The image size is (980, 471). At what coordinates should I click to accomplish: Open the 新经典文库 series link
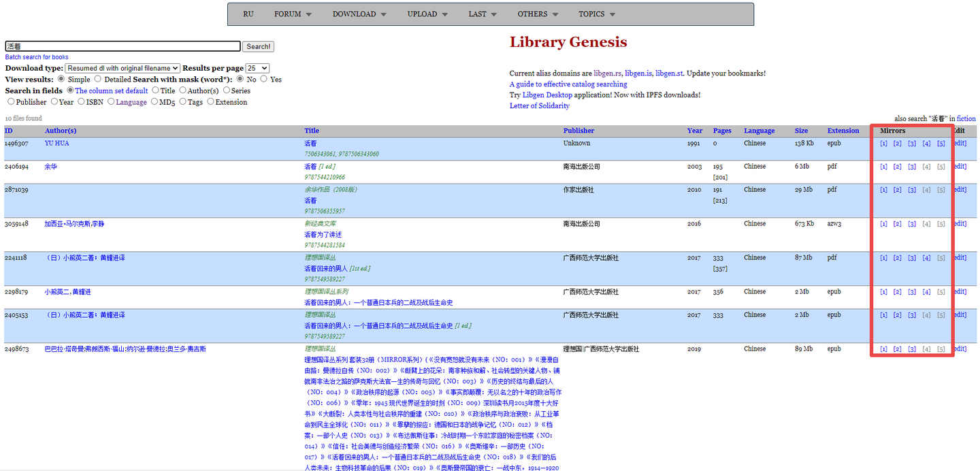click(x=320, y=224)
